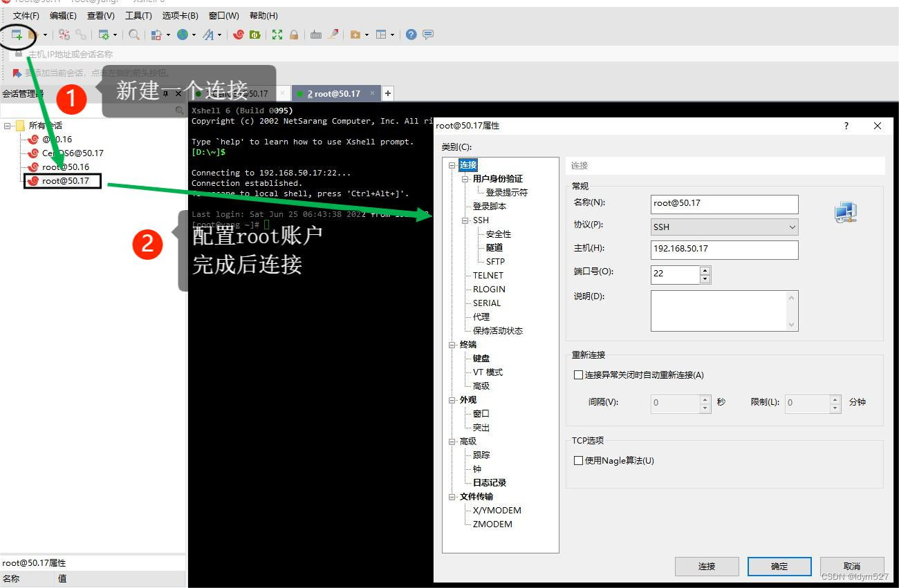Toggle full screen via green arrows icon
Screen dimensions: 899x588
(x=277, y=35)
